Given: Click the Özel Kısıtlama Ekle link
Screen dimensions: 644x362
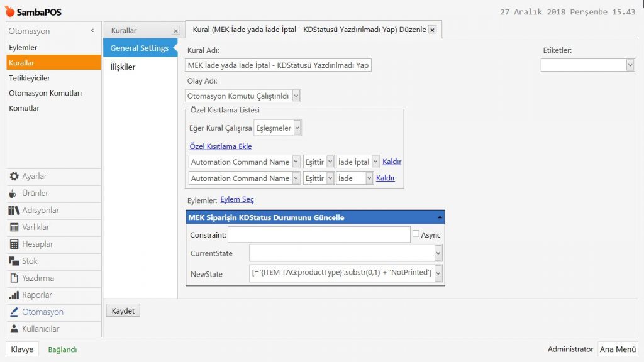Looking at the screenshot, I should pos(220,146).
